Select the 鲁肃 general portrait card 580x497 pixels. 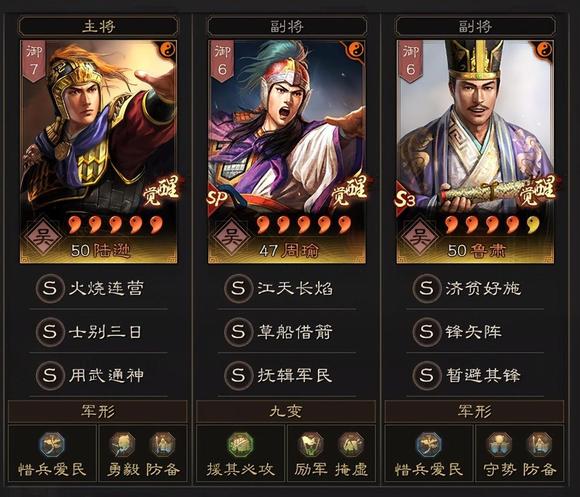pyautogui.click(x=475, y=152)
